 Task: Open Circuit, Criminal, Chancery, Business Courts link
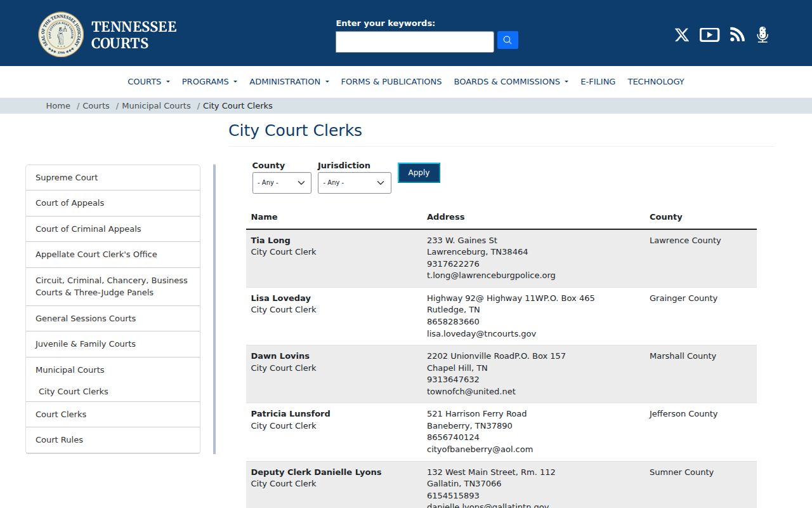click(113, 286)
